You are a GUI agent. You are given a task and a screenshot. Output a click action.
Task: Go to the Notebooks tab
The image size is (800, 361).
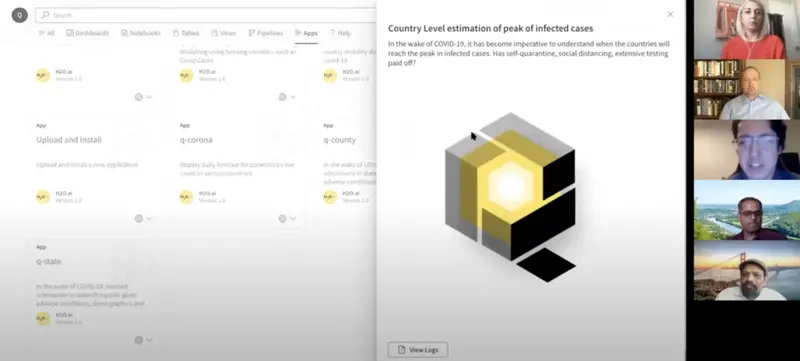click(141, 33)
